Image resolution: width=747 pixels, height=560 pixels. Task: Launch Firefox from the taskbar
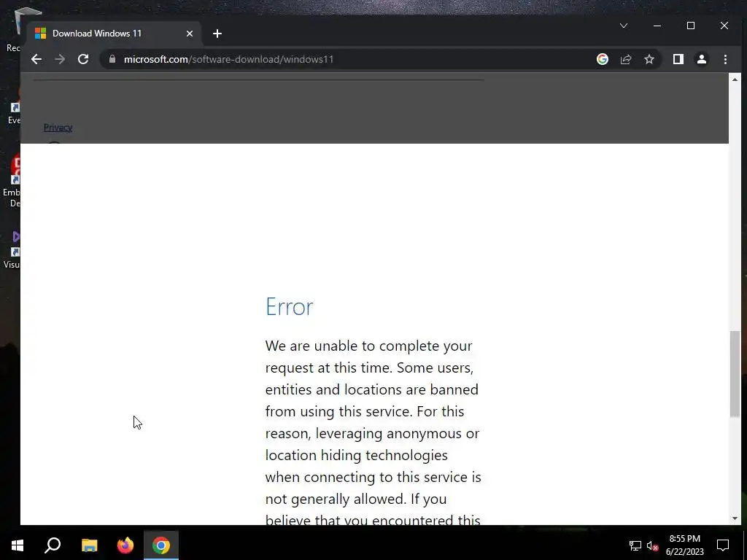[125, 545]
